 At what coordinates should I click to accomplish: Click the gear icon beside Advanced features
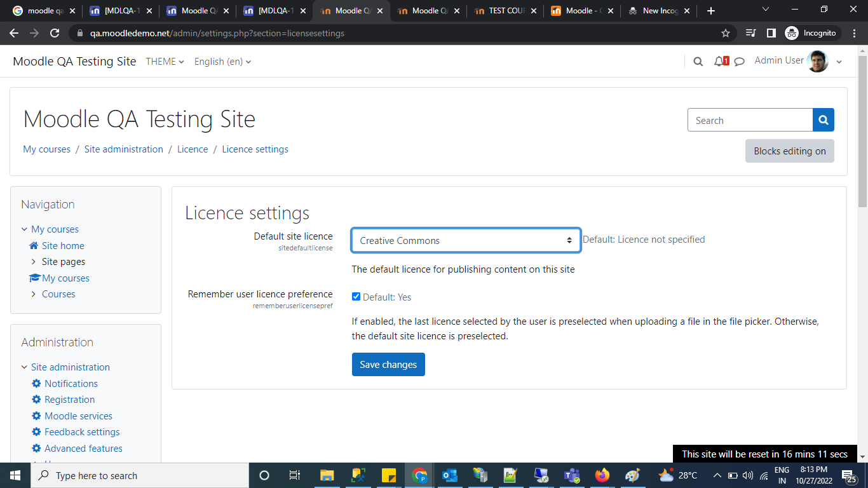tap(36, 449)
